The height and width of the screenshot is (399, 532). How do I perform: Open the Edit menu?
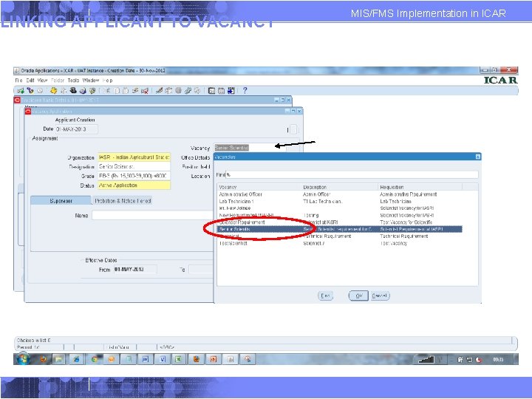(30, 81)
